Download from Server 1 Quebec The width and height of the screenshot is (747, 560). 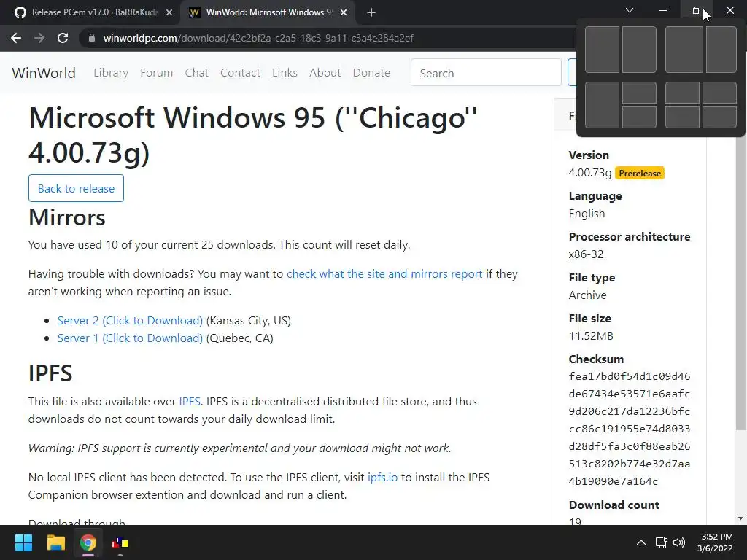point(130,338)
